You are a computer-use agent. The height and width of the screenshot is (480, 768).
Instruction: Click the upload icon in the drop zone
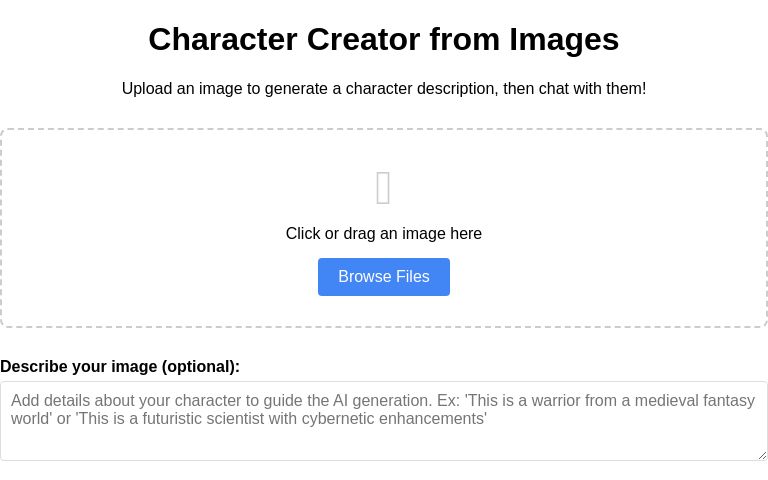point(383,189)
